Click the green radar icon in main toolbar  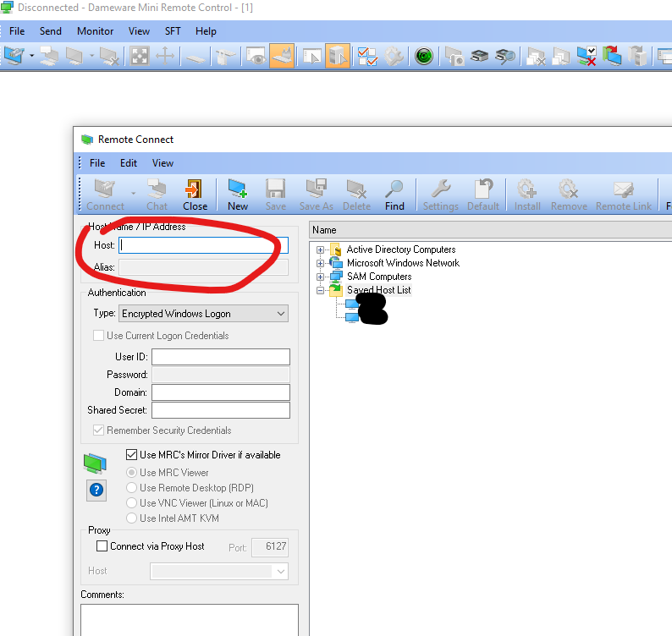424,56
